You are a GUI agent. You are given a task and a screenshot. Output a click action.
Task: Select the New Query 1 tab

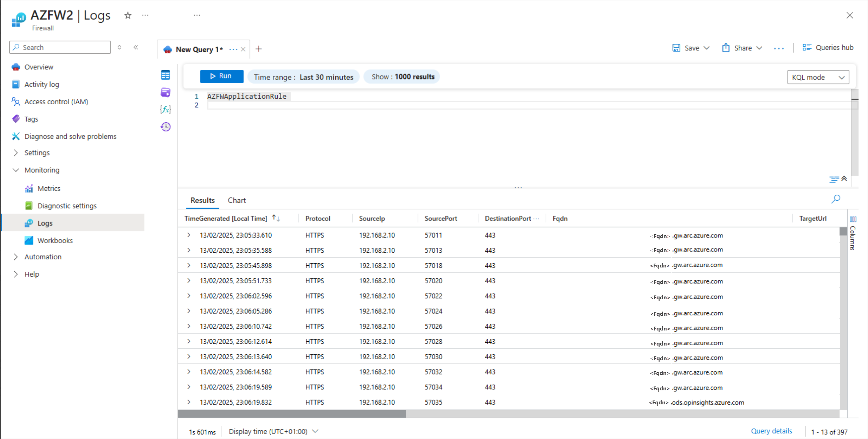click(x=199, y=49)
